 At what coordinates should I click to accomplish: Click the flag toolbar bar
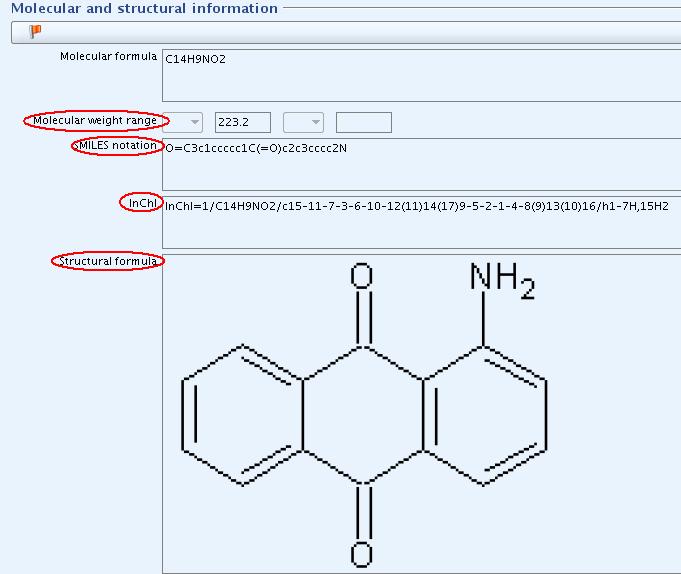[346, 32]
